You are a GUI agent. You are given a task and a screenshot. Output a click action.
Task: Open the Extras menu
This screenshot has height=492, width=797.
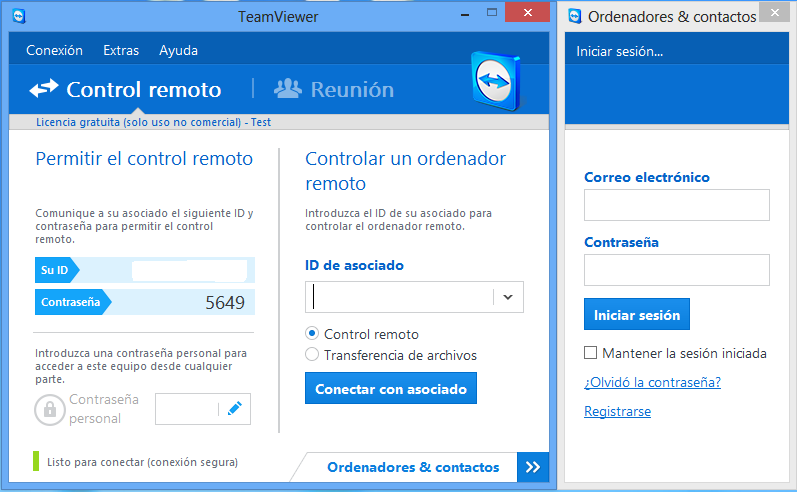(121, 50)
